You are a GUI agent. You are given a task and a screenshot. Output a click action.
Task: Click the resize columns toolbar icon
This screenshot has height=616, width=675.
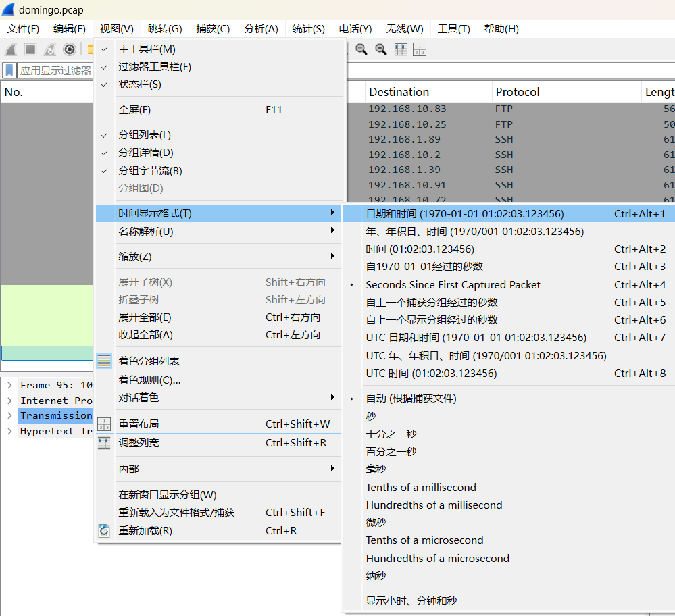pos(401,49)
